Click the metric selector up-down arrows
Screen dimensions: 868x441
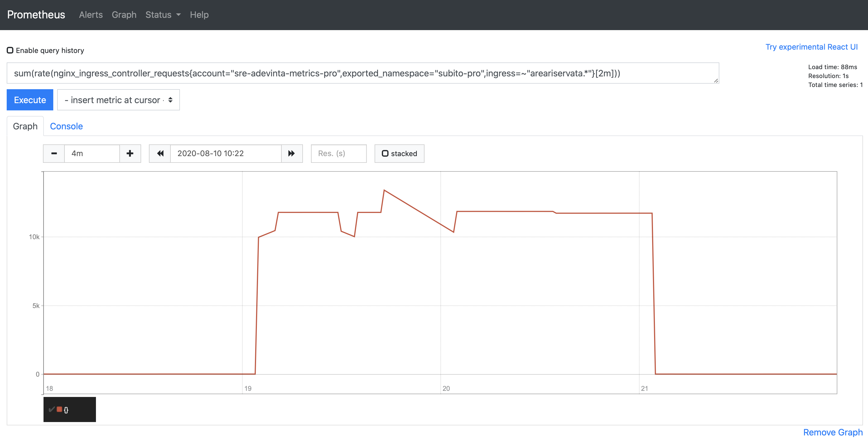[x=170, y=100]
